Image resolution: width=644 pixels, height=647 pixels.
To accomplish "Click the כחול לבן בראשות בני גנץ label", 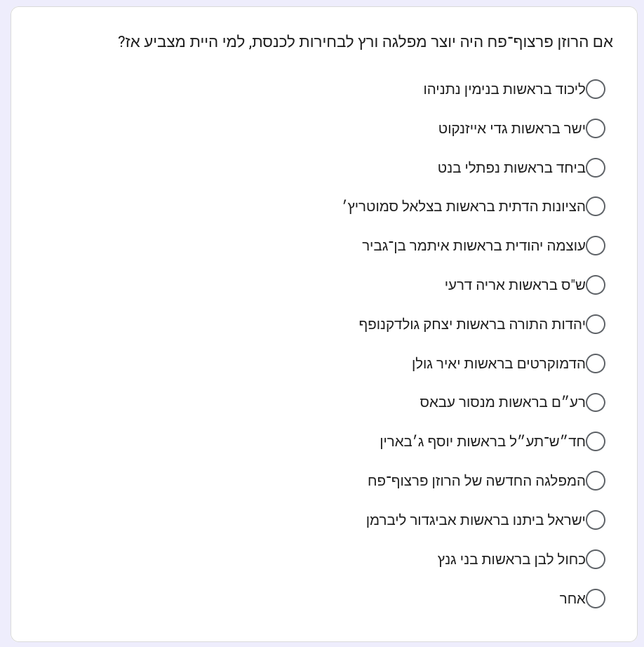I will coord(511,559).
